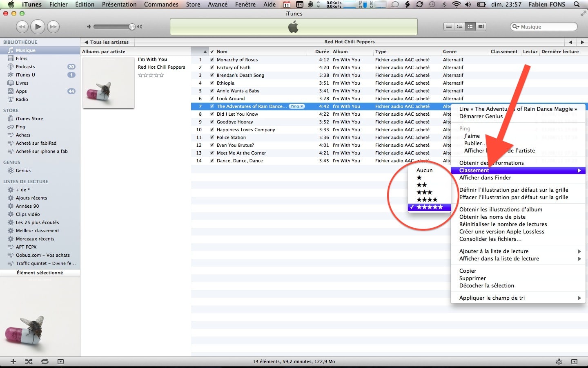Uncheck Police Station track checkbox

coord(212,137)
